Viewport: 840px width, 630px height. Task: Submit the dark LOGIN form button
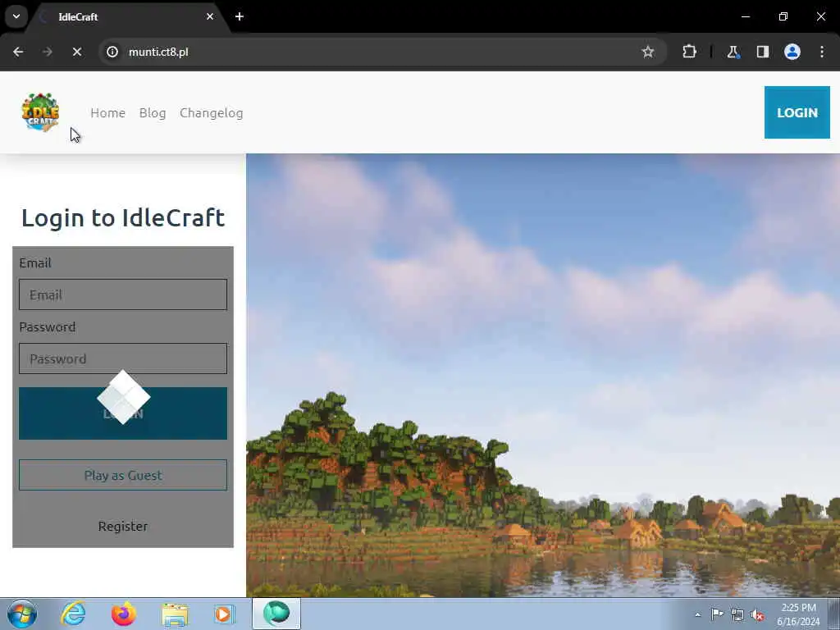pos(123,413)
